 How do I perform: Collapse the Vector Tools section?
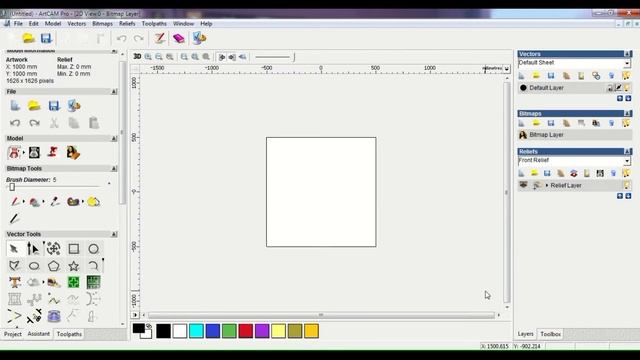[x=114, y=234]
